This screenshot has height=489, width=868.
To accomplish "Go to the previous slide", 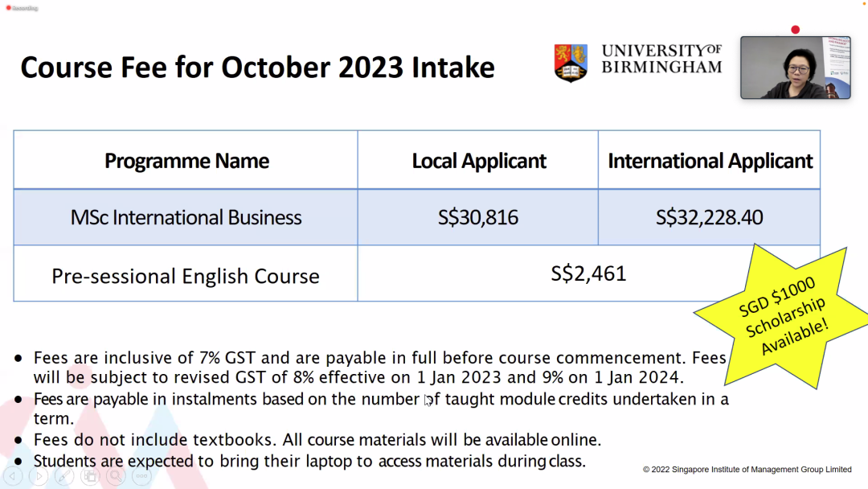I will point(12,475).
